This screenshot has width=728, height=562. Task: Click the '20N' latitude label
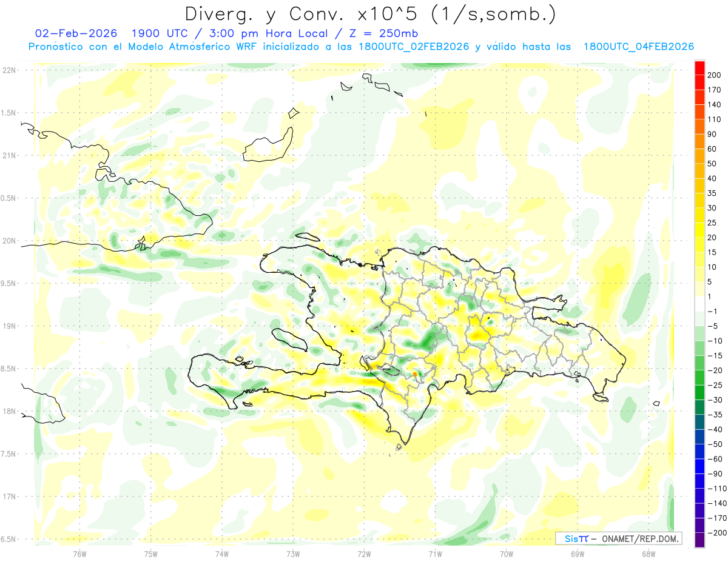(x=9, y=241)
